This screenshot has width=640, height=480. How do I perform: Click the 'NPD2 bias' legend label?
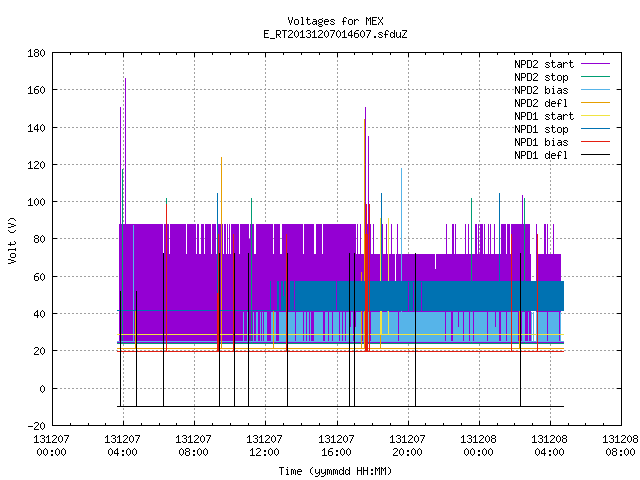541,90
